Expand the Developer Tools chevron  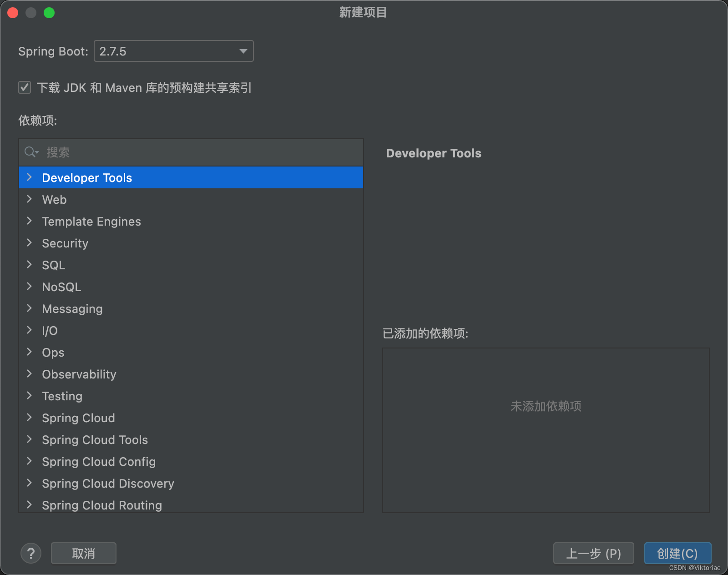[30, 177]
